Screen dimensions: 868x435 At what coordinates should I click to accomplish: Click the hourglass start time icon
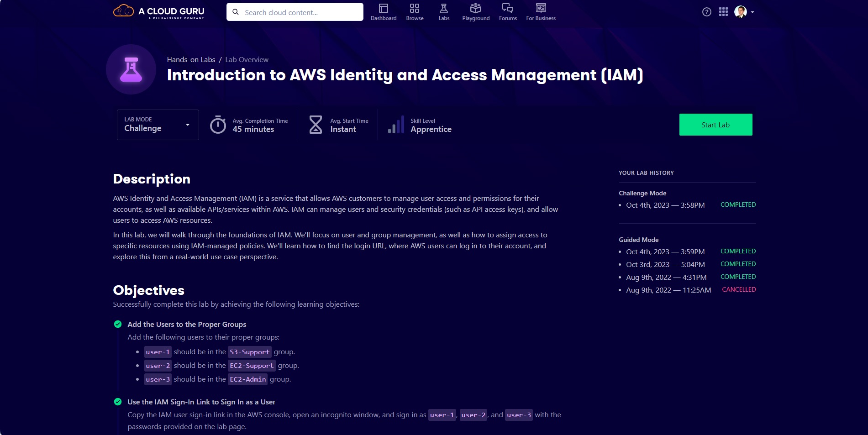316,125
